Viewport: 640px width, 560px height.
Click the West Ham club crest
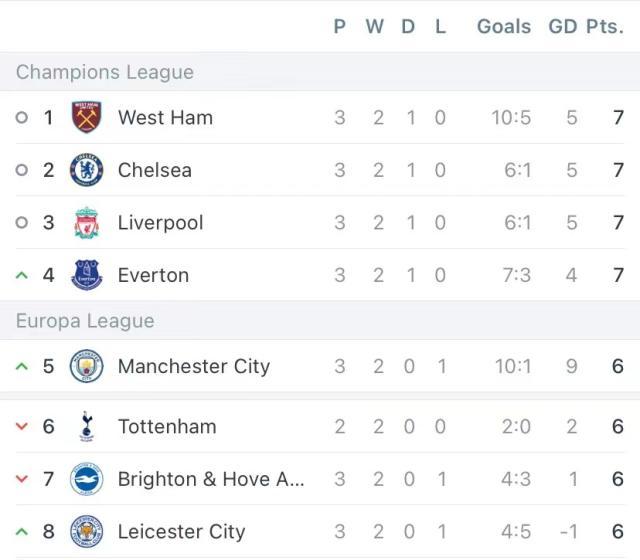(87, 117)
